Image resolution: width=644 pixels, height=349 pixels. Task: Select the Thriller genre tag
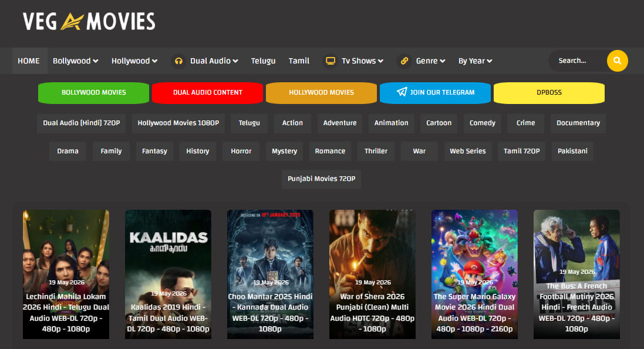click(x=376, y=151)
